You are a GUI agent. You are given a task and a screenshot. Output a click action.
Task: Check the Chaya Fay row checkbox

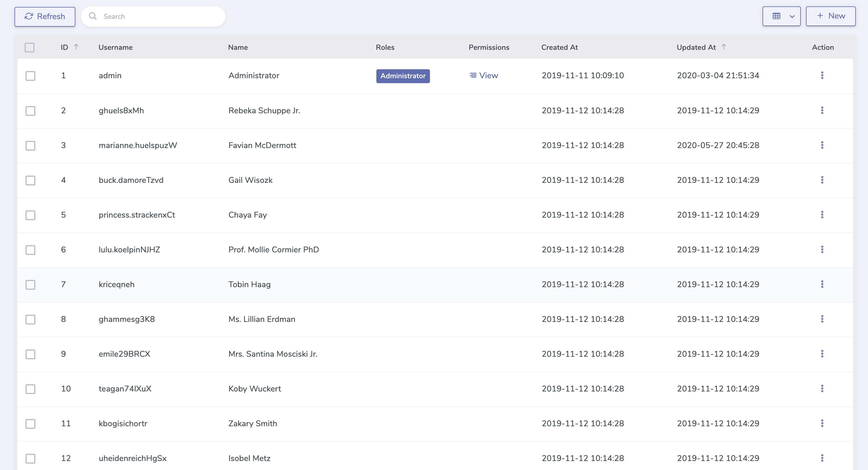(30, 215)
